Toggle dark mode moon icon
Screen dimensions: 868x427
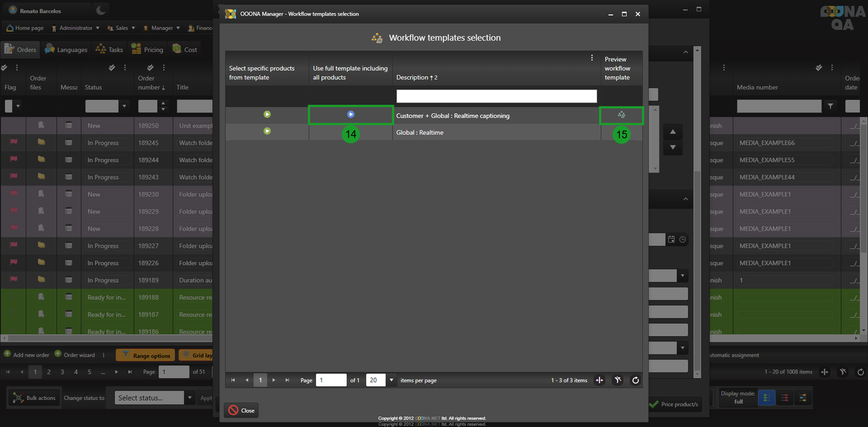(x=100, y=10)
